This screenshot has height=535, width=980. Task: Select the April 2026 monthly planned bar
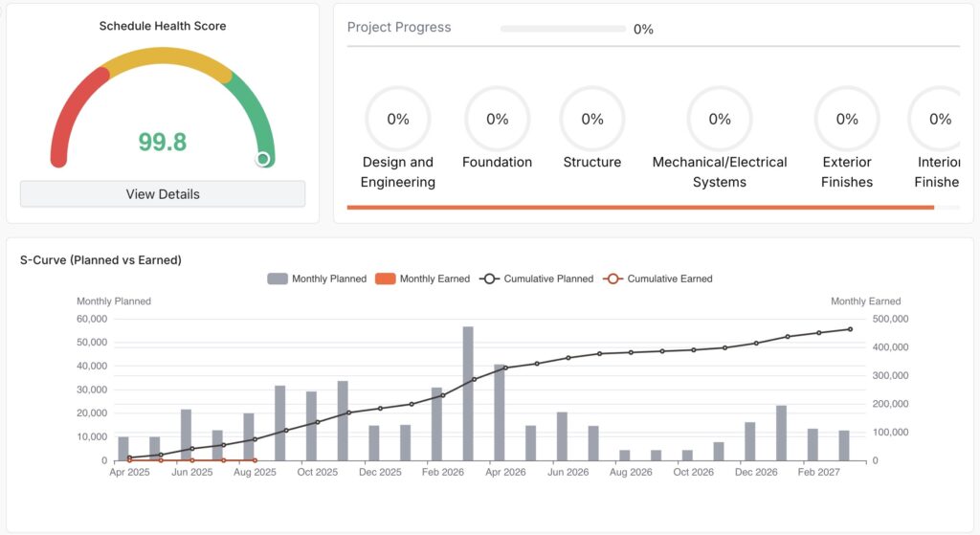(500, 412)
